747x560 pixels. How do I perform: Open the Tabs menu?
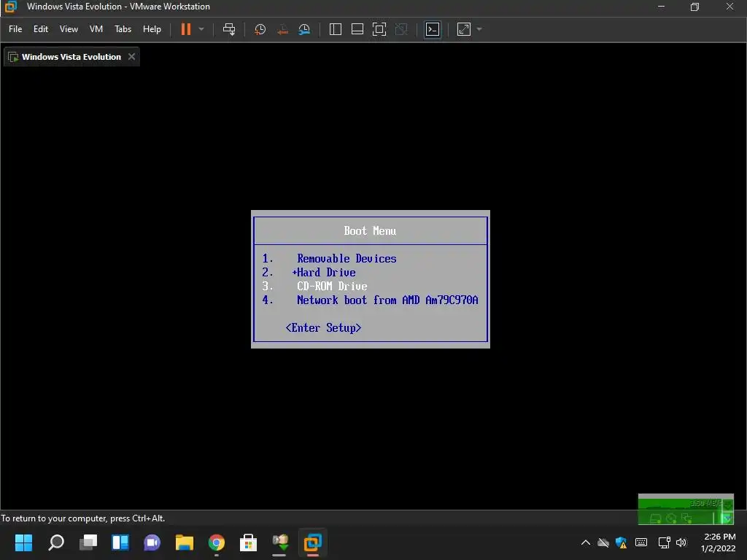tap(123, 29)
